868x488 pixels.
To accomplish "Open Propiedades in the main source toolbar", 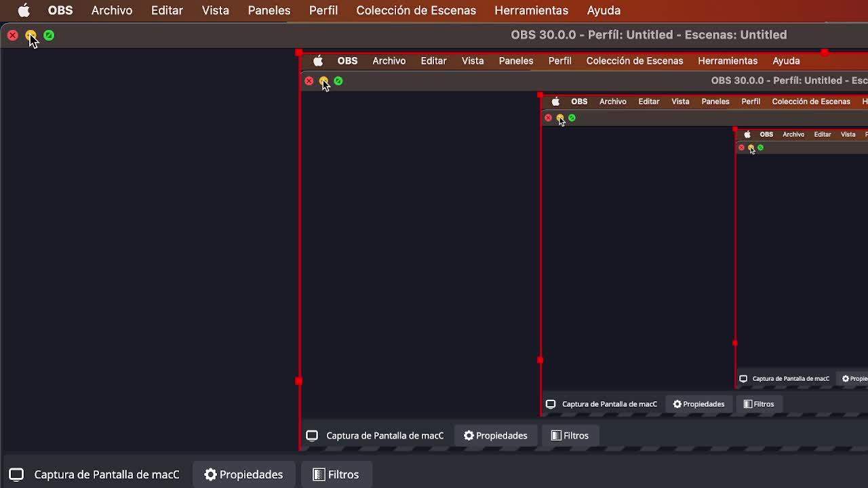I will coord(243,474).
